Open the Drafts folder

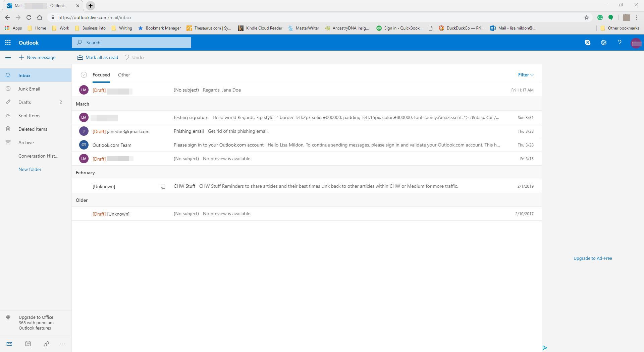[x=36, y=102]
